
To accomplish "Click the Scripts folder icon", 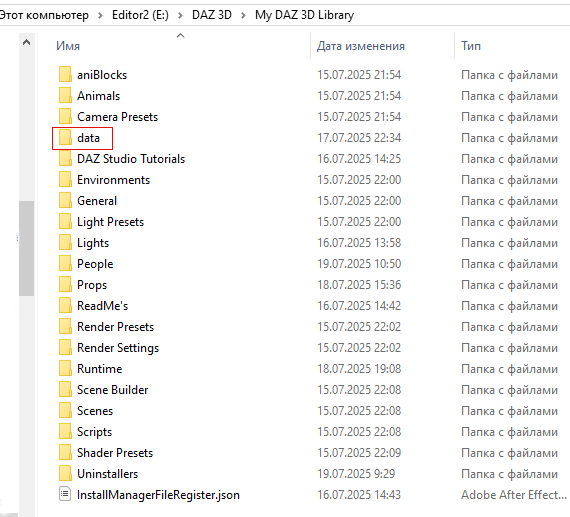I will tap(65, 432).
